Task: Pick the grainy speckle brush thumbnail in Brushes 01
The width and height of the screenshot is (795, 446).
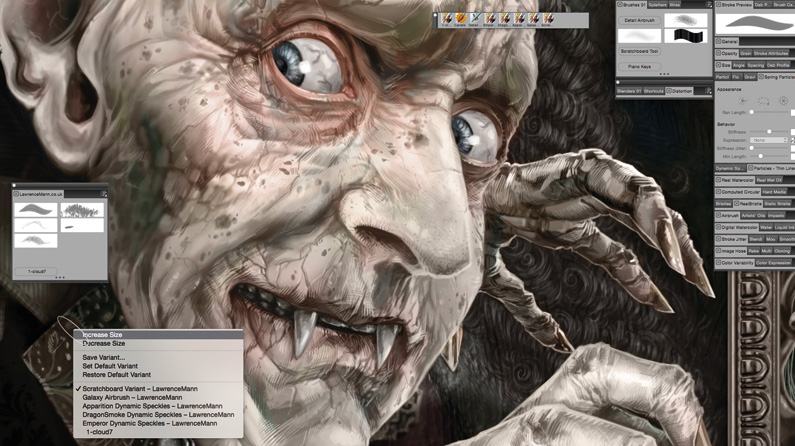Action: click(686, 20)
